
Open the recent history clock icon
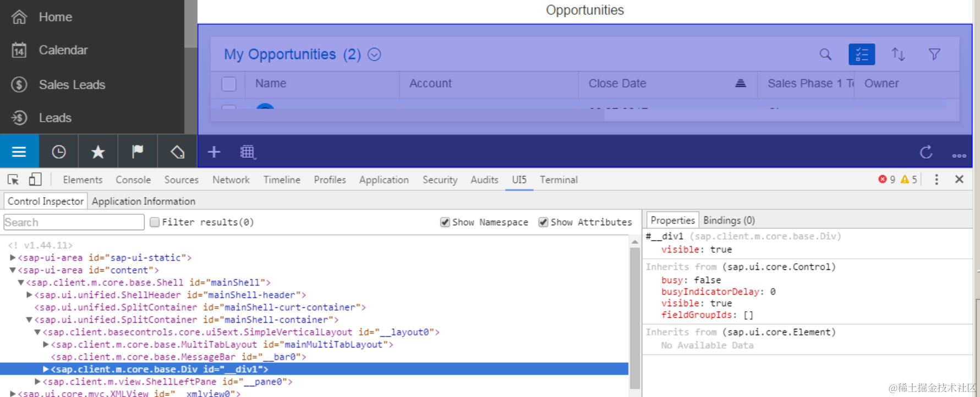[59, 152]
